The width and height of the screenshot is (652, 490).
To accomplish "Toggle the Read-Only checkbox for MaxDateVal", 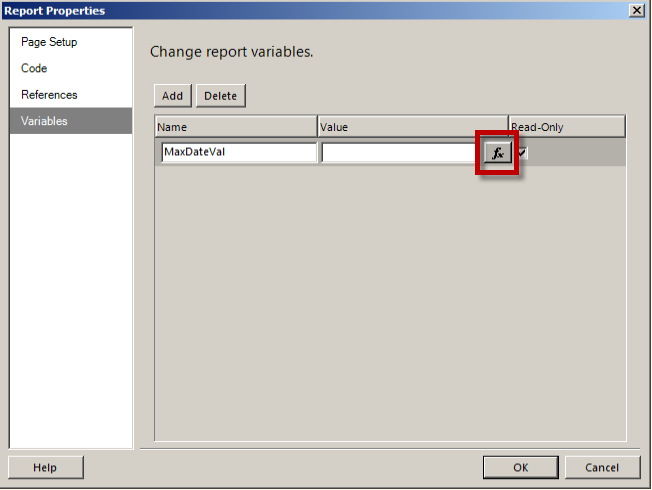I will point(523,152).
